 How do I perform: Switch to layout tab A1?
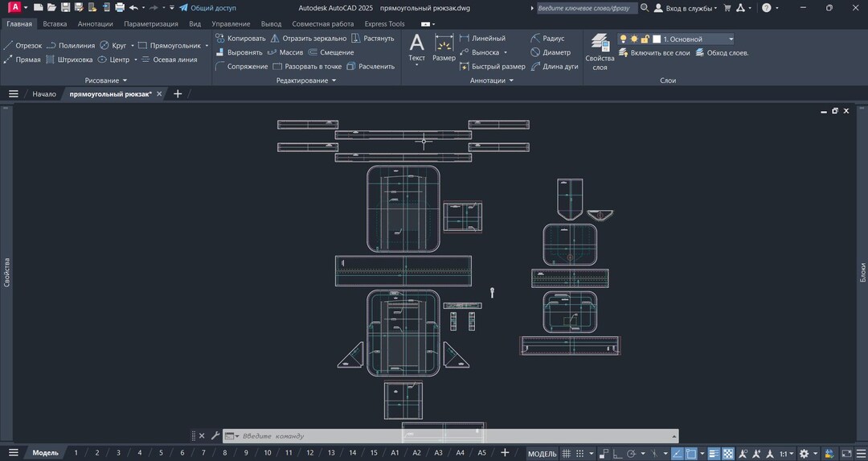[395, 453]
